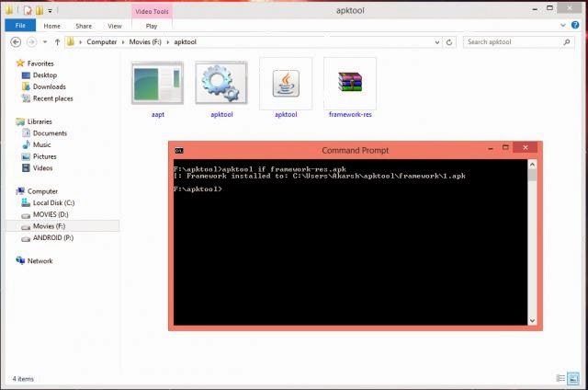Go forward using the Forward arrow

(x=31, y=42)
